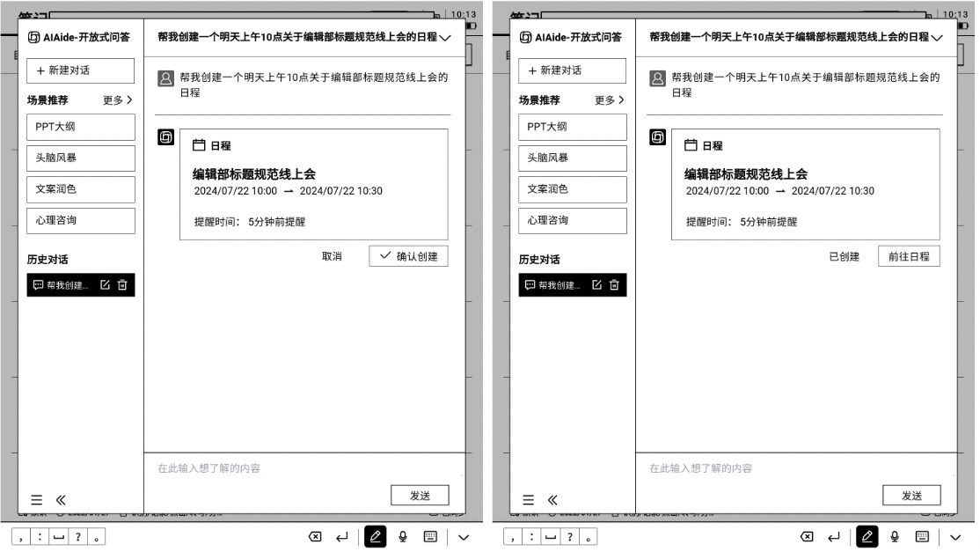This screenshot has height=552, width=980.
Task: Delete the history conversation in the right screen
Action: 614,284
